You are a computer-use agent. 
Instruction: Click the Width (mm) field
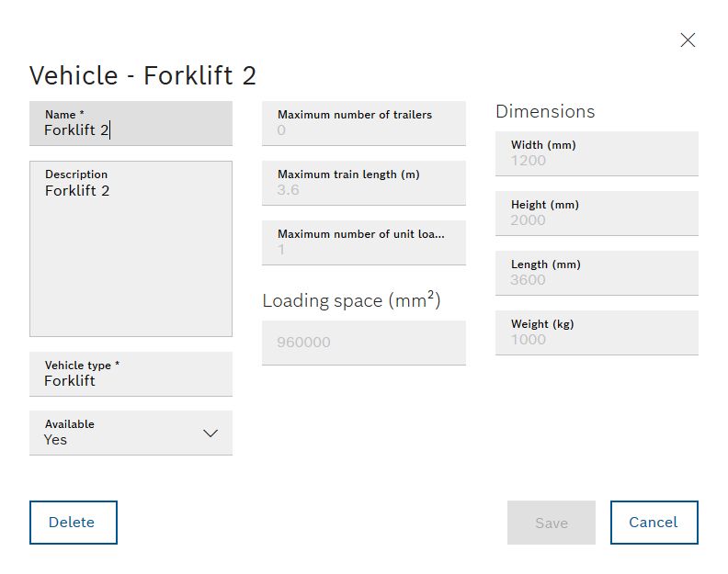click(x=597, y=153)
